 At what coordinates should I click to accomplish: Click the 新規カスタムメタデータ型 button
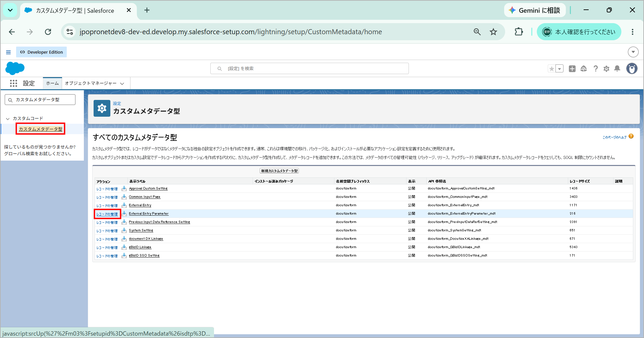[279, 171]
